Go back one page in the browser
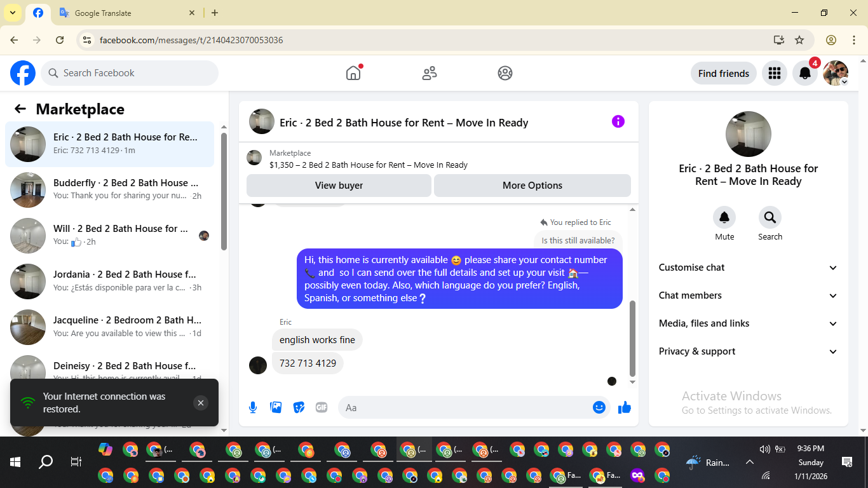Screen dimensions: 868x488 coord(14,40)
